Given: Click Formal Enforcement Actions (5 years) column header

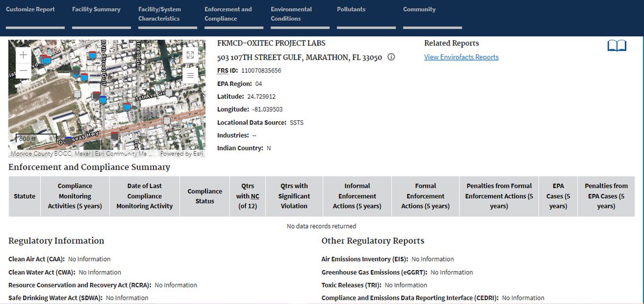Looking at the screenshot, I should pos(426,196).
